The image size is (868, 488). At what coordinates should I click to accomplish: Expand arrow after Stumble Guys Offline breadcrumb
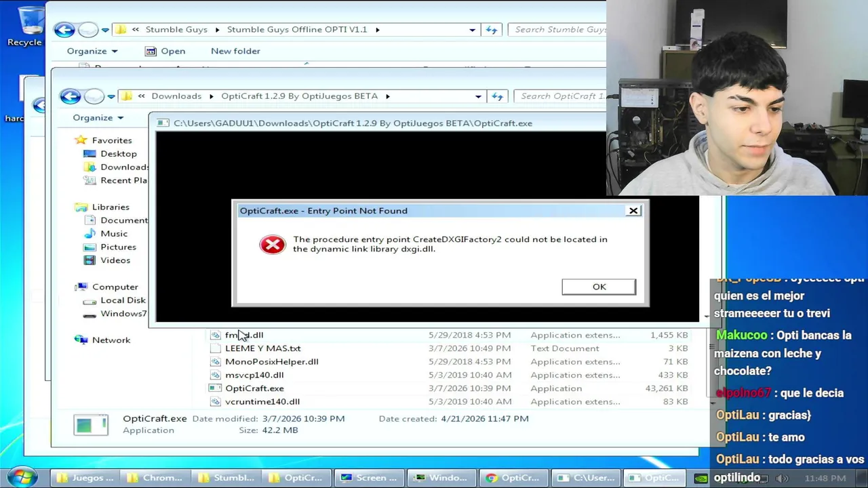tap(377, 30)
